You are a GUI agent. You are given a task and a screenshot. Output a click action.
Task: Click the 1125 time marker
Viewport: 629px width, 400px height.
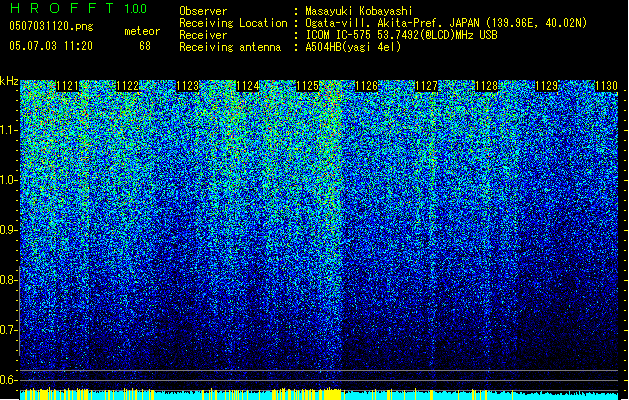307,86
